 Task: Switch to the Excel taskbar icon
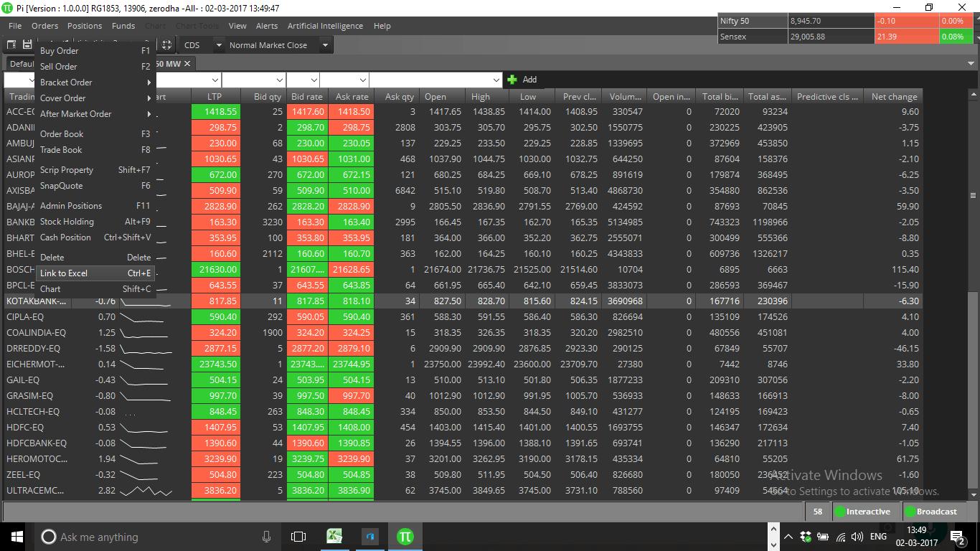334,537
